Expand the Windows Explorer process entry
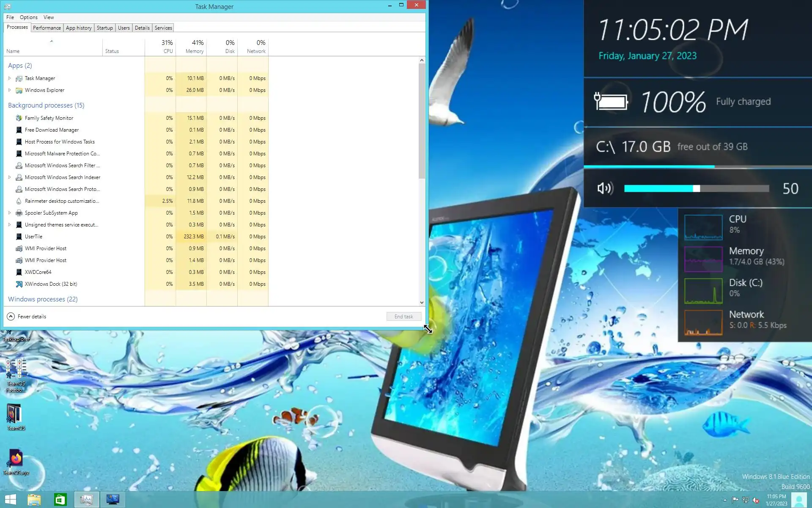Viewport: 812px width, 508px height. (9, 90)
